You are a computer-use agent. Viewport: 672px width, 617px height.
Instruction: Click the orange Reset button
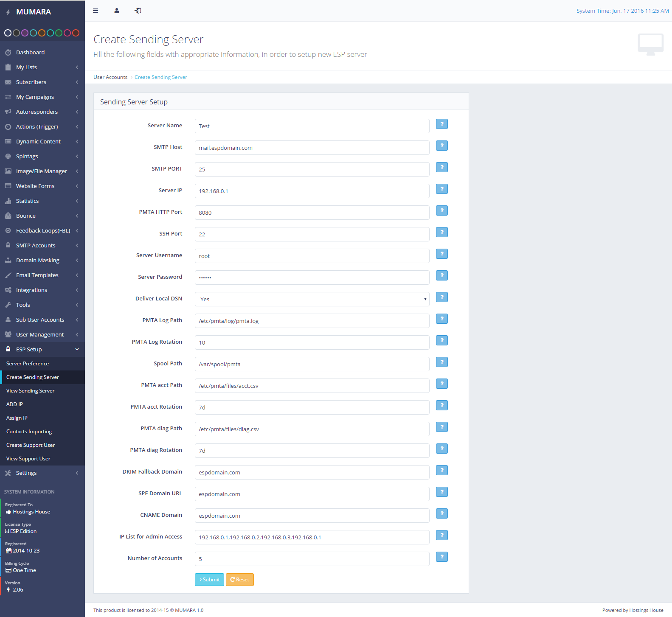tap(239, 580)
